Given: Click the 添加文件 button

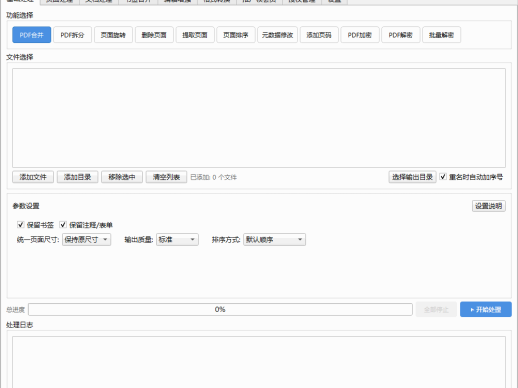Looking at the screenshot, I should pyautogui.click(x=33, y=177).
